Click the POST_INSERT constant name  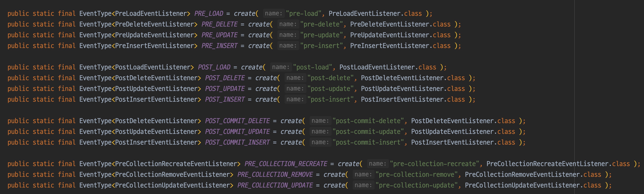[225, 99]
